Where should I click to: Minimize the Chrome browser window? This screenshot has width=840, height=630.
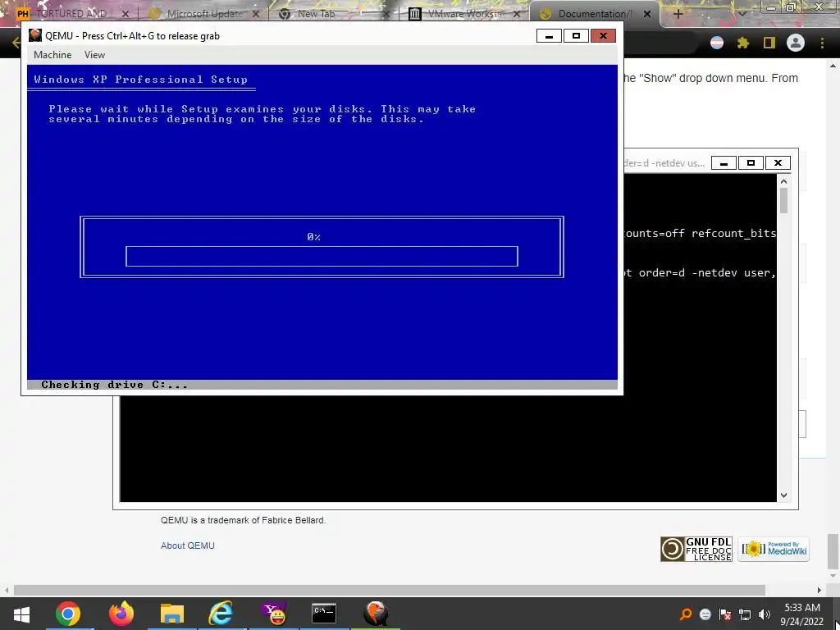click(x=771, y=7)
